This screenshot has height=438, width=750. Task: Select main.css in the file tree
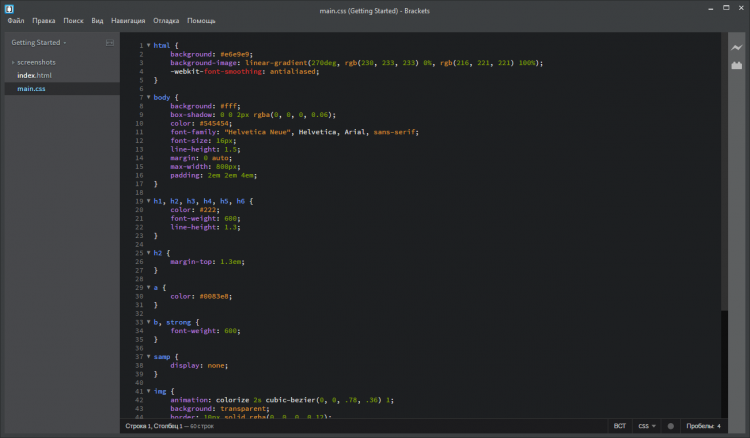pos(32,89)
